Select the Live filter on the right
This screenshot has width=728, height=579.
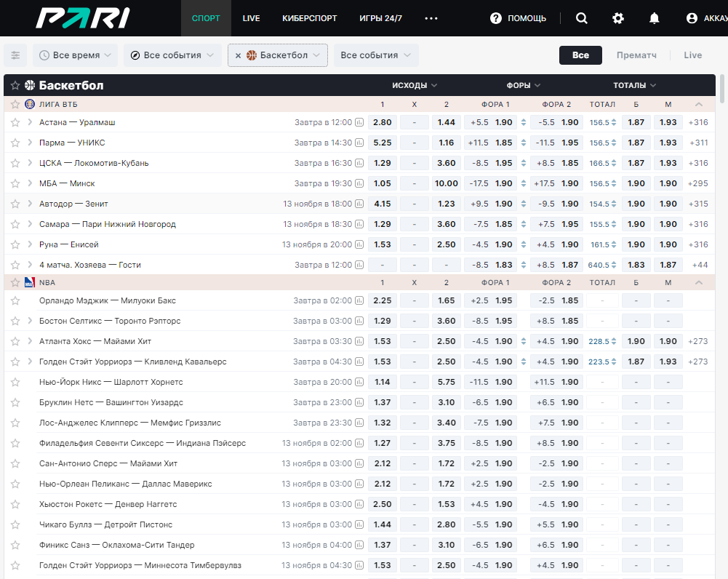coord(692,55)
